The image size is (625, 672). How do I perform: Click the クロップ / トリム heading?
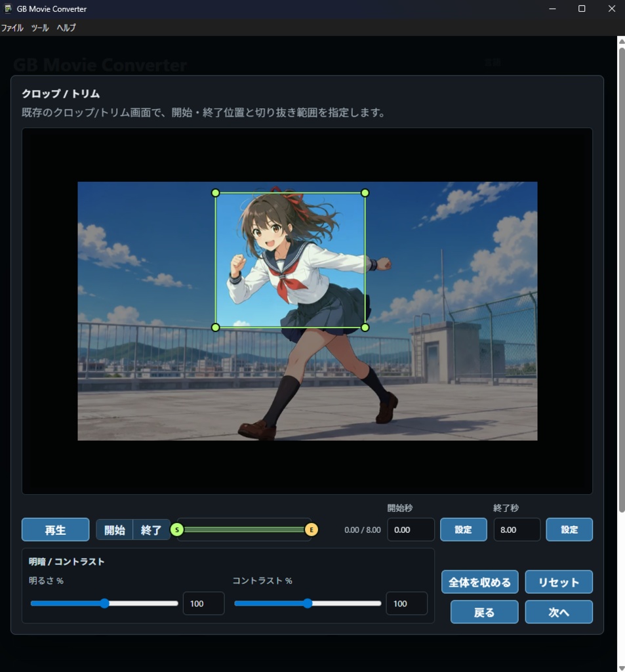tap(61, 93)
